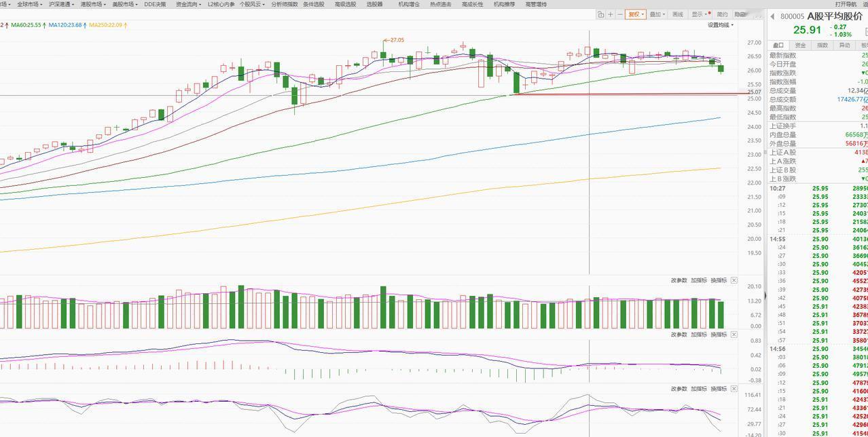Click 今日开盘 row label
The height and width of the screenshot is (437, 868).
coord(782,64)
